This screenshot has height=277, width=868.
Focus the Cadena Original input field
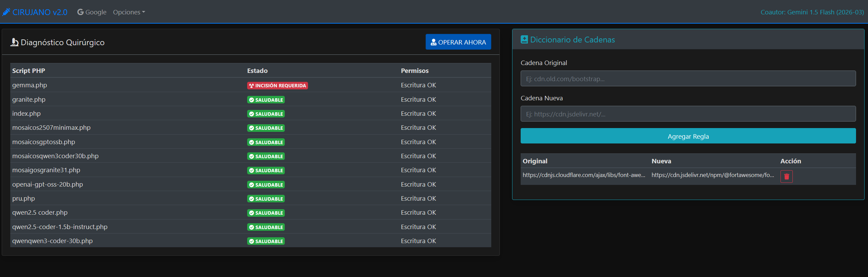point(688,78)
